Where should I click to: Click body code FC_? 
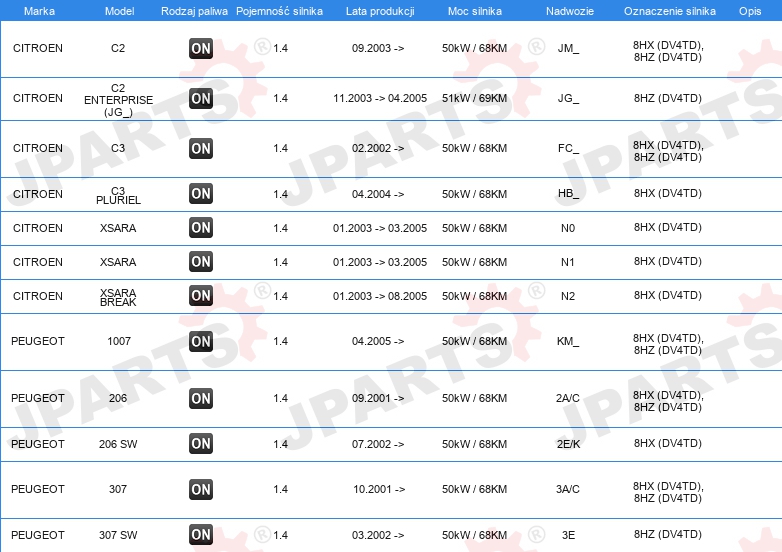point(568,148)
